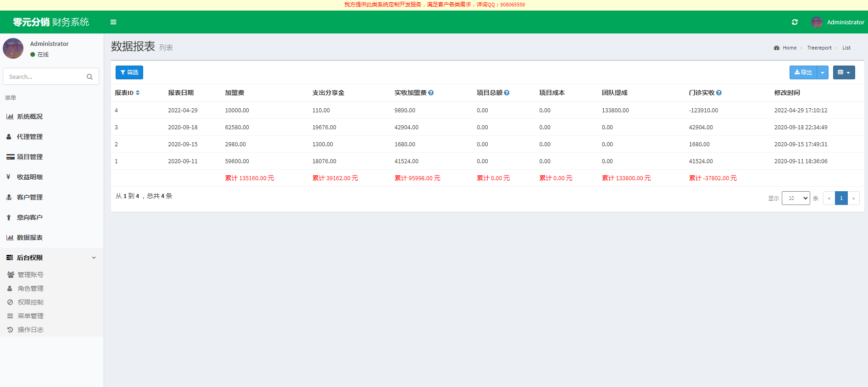Click the next page arrow in pagination
Image resolution: width=868 pixels, height=387 pixels.
coord(853,198)
